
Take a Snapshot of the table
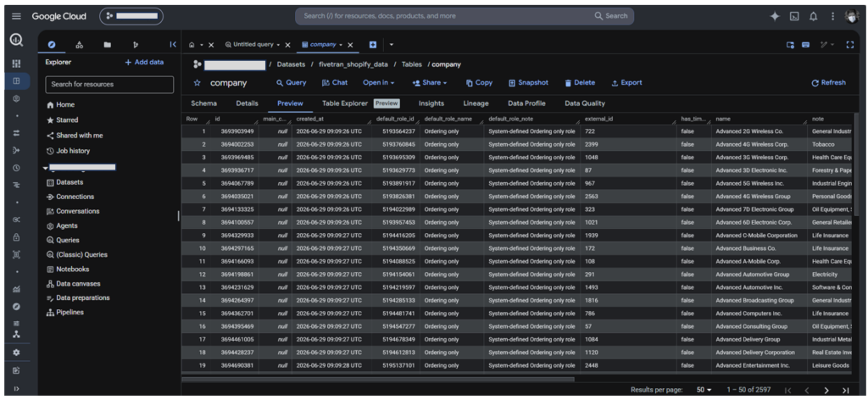coord(528,82)
